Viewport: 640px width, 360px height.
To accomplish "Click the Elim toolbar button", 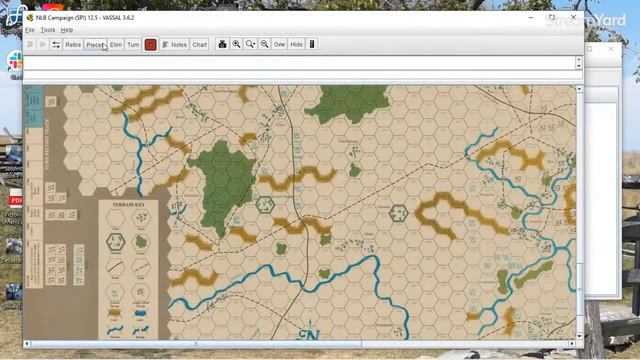I will 116,44.
